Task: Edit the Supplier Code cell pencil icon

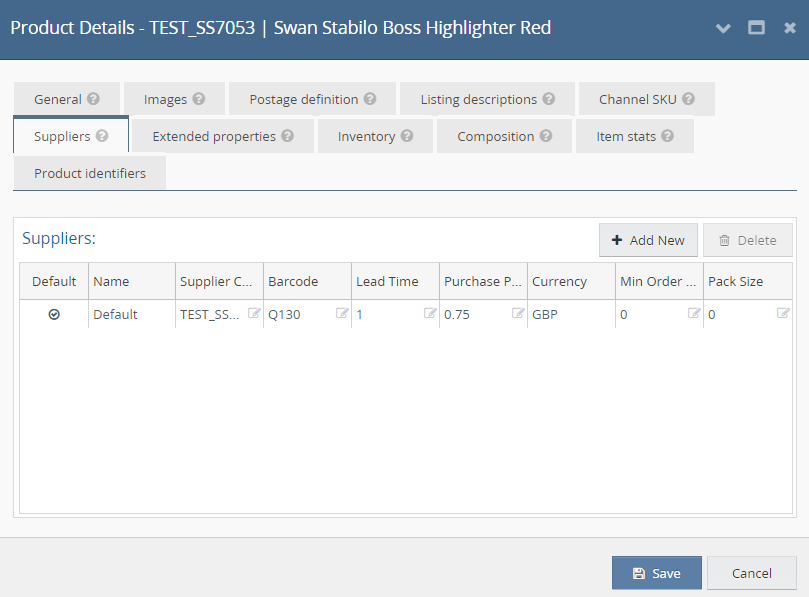Action: tap(254, 313)
